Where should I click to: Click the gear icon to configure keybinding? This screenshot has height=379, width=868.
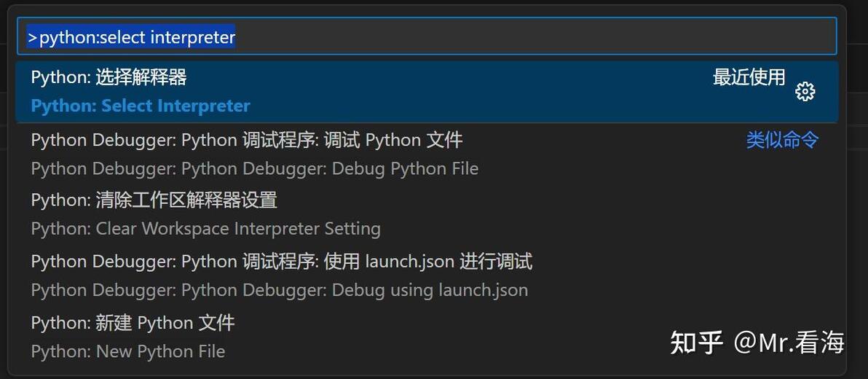[805, 91]
